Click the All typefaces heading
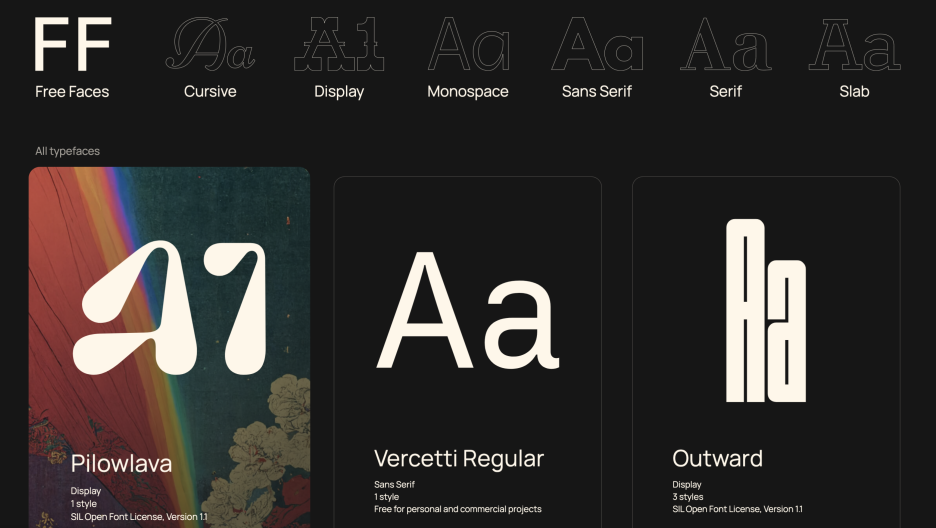This screenshot has width=936, height=528. tap(67, 151)
